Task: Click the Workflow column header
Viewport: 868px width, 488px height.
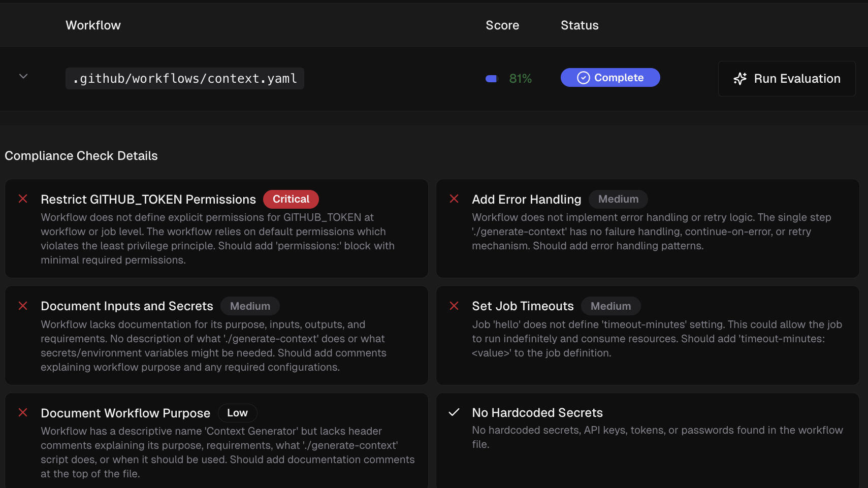Action: pyautogui.click(x=93, y=25)
